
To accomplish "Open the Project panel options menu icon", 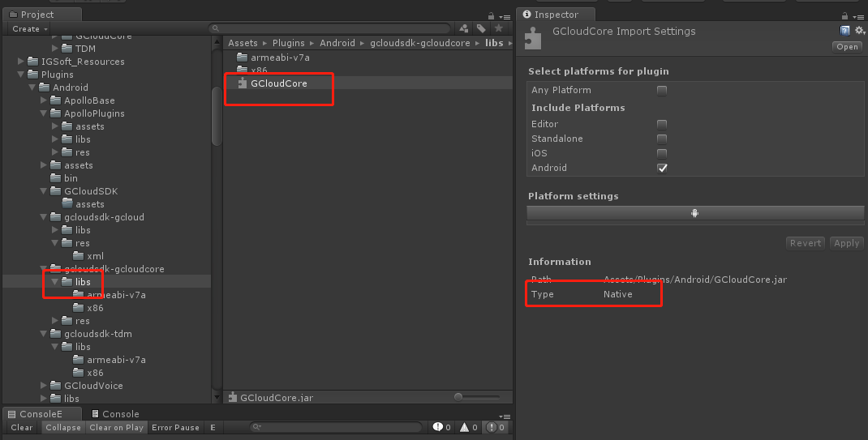I will pos(505,16).
